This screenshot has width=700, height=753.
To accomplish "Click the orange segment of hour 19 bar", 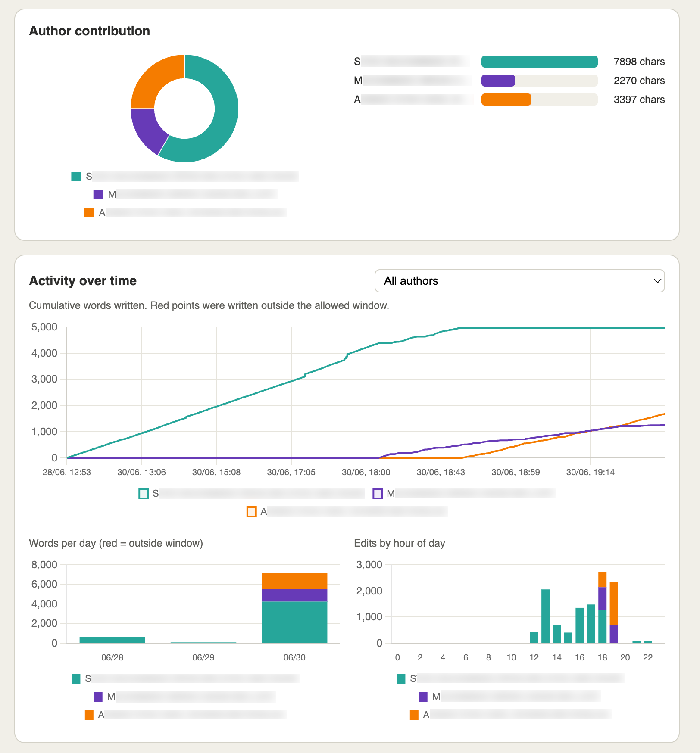I will [614, 604].
